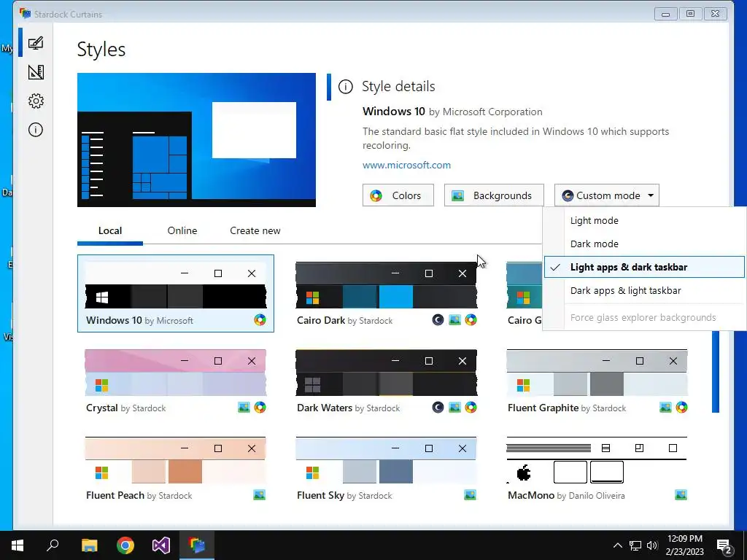Viewport: 747px width, 560px height.
Task: Open the Create new tab
Action: pos(255,231)
